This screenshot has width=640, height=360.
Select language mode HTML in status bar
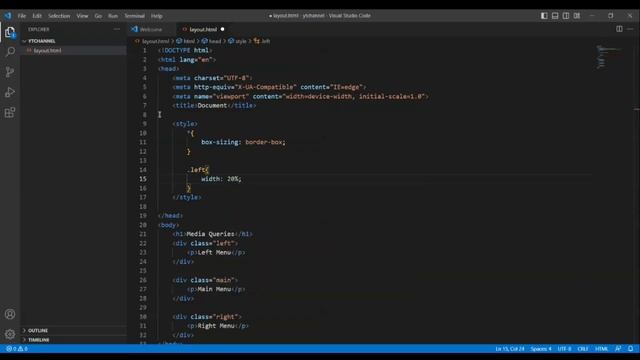click(x=602, y=349)
